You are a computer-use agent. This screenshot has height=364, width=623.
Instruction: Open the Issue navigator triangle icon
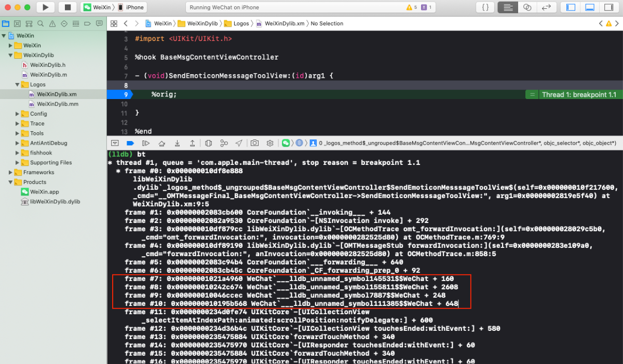click(x=52, y=24)
